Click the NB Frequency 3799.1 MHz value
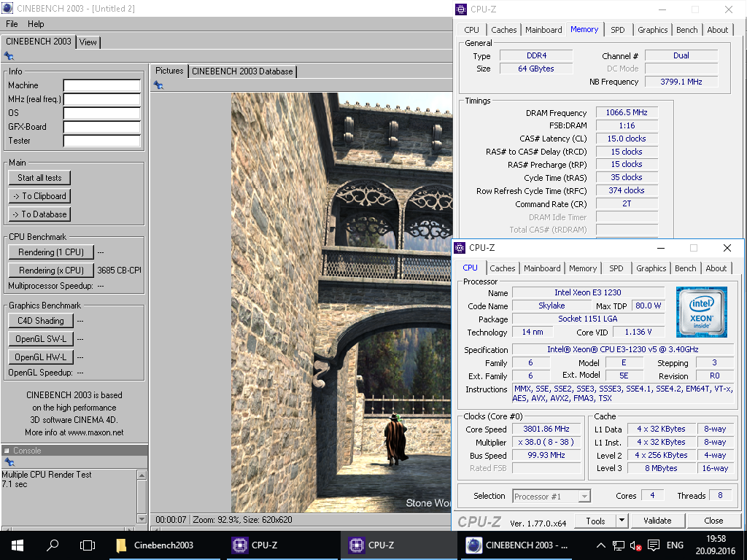Viewport: 747px width, 560px height. [681, 82]
